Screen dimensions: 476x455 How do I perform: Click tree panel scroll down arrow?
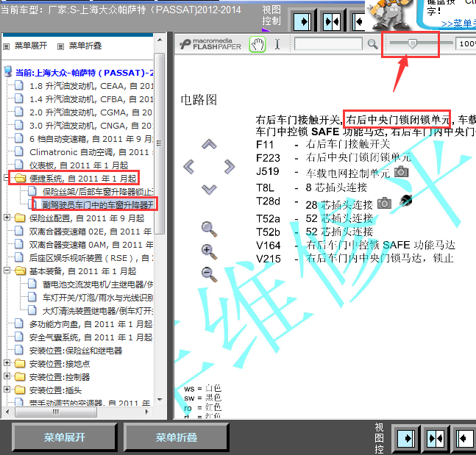pyautogui.click(x=160, y=399)
